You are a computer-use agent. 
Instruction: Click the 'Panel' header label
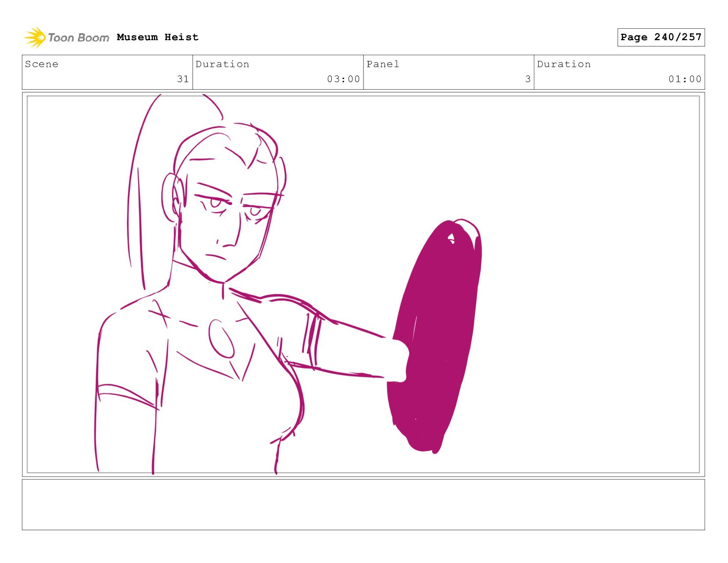383,64
